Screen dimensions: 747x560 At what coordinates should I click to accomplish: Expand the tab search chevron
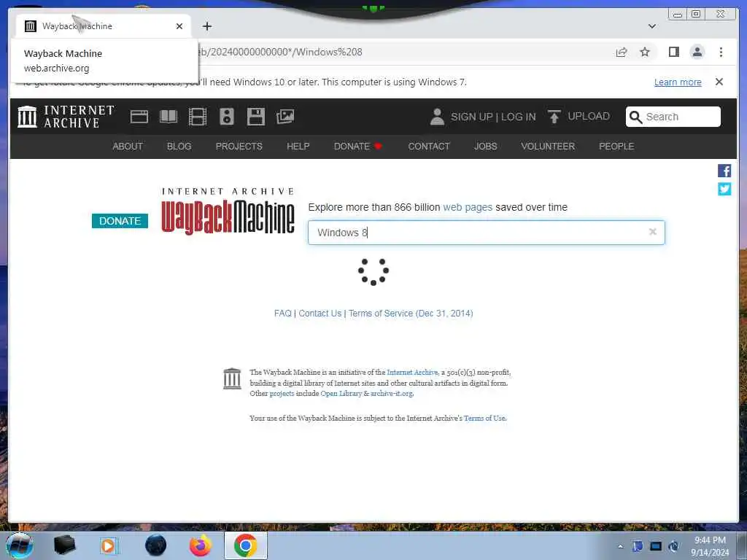pos(651,26)
